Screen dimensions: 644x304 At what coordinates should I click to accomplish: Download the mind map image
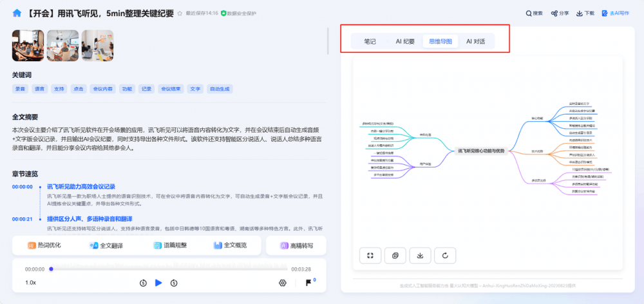[420, 256]
